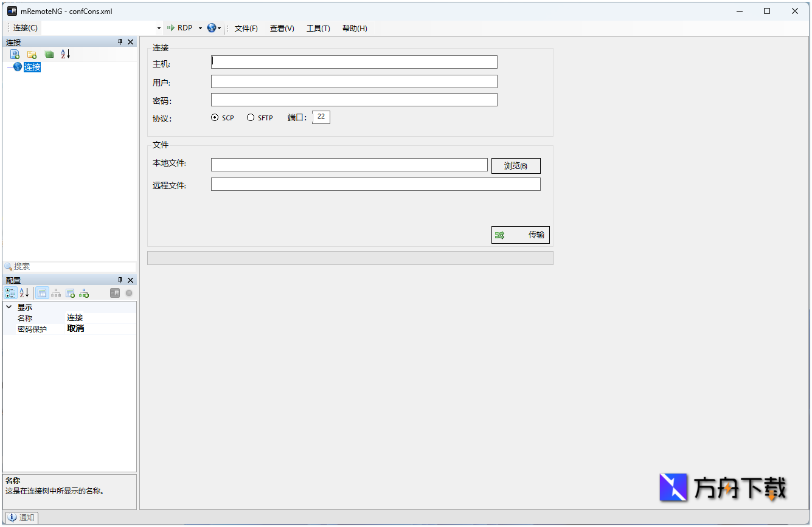
Task: Sort connections alphabetically in the 连接 panel
Action: 66,54
